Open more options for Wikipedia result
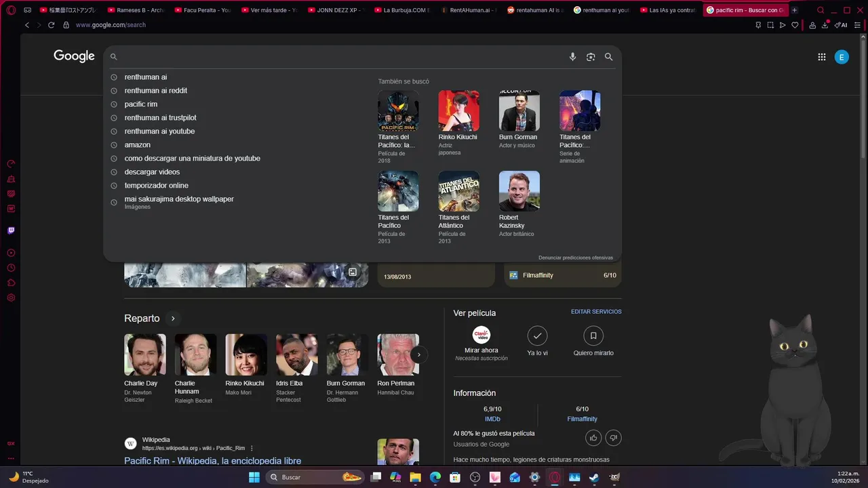The image size is (868, 488). tap(252, 448)
